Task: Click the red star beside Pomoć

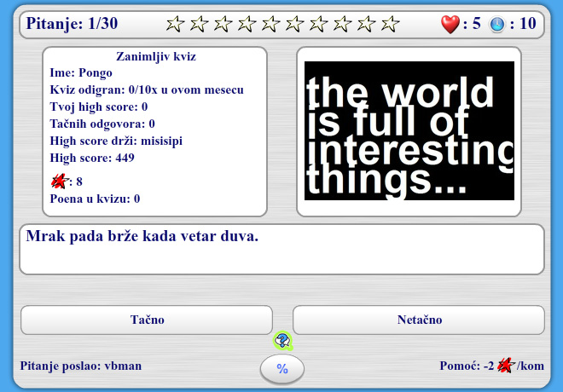Action: coord(506,365)
